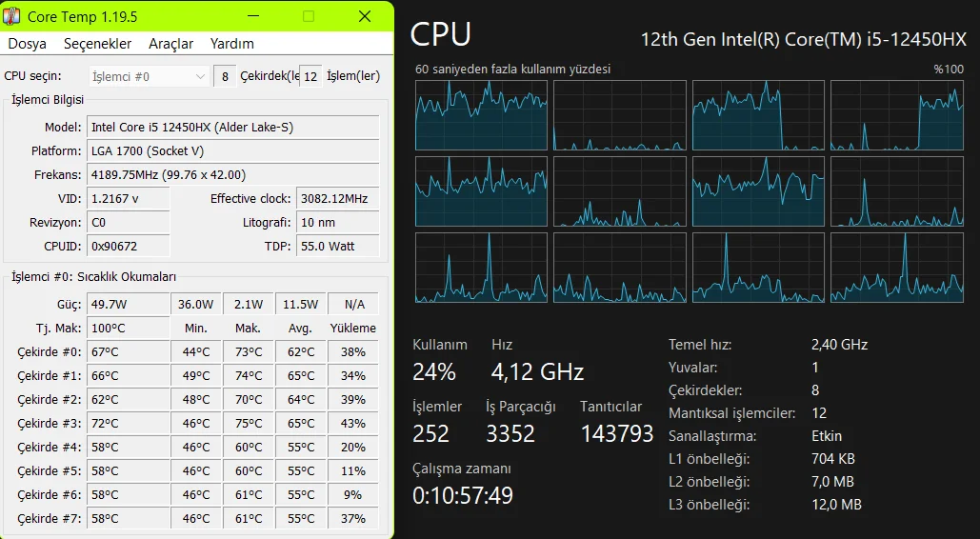Expand the İşlemci #0 CPU selector dropdown
The height and width of the screenshot is (539, 980).
[x=149, y=76]
